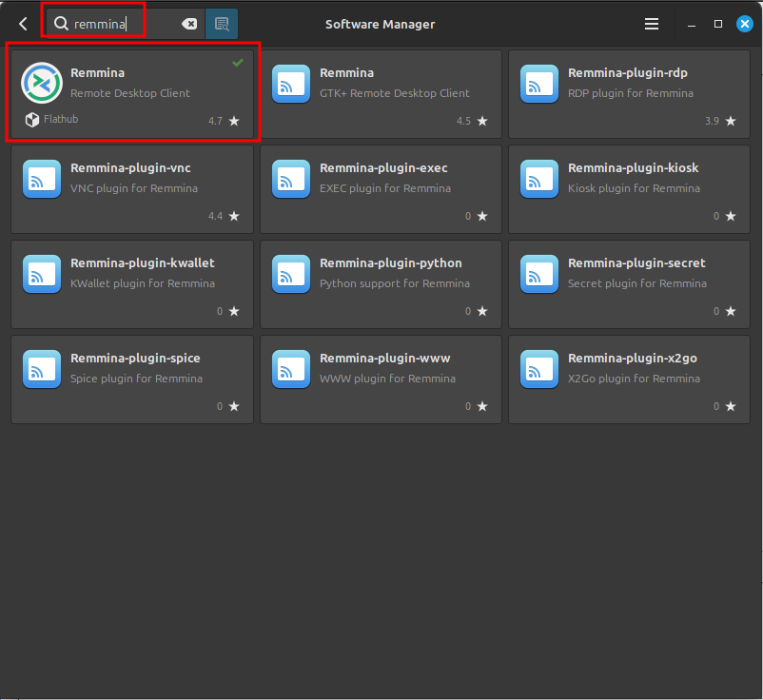Click 'Kiosk plugin for Remmina' description
The height and width of the screenshot is (700, 763).
634,188
